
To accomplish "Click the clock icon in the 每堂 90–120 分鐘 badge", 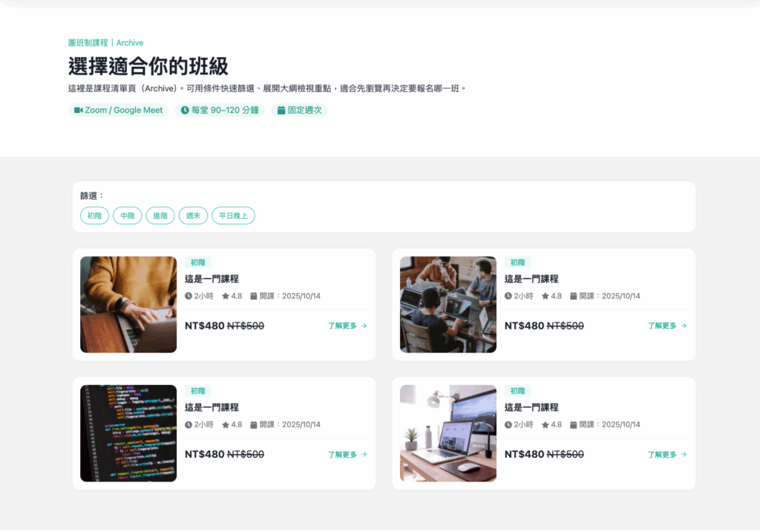I will click(185, 111).
